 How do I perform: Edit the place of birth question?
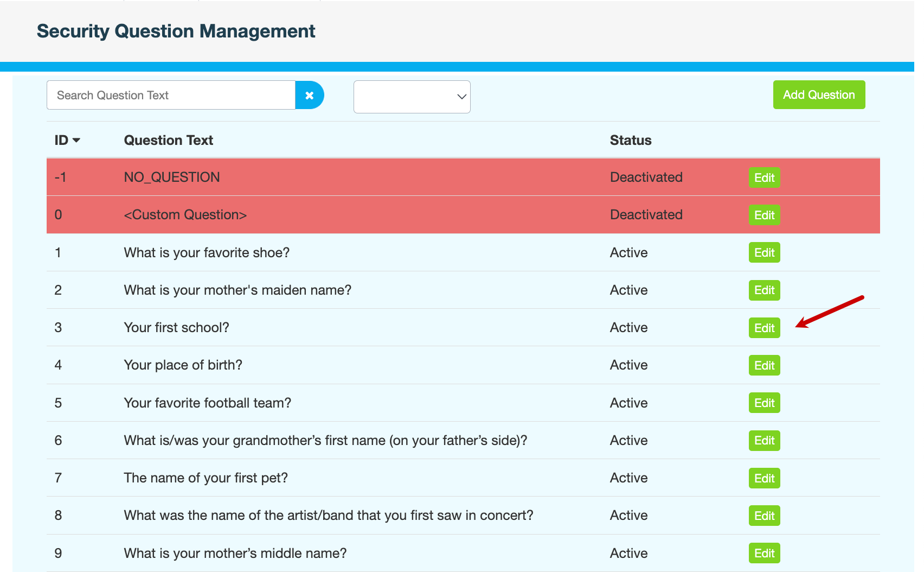point(764,365)
